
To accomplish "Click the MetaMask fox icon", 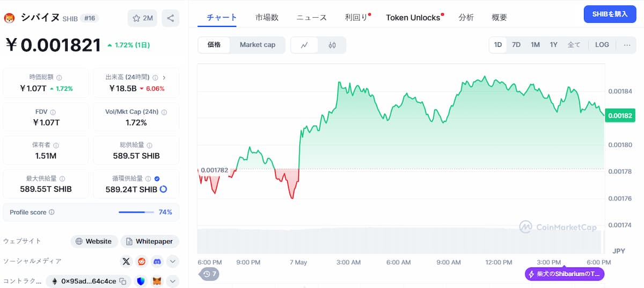I will [157, 281].
